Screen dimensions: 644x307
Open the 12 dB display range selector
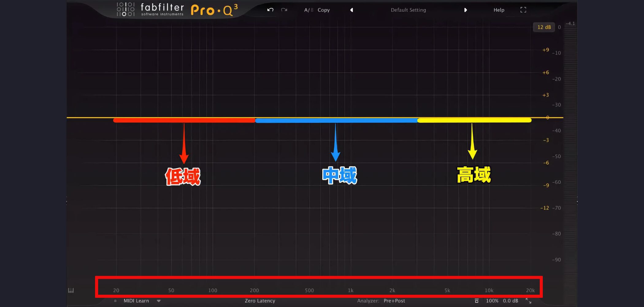544,27
